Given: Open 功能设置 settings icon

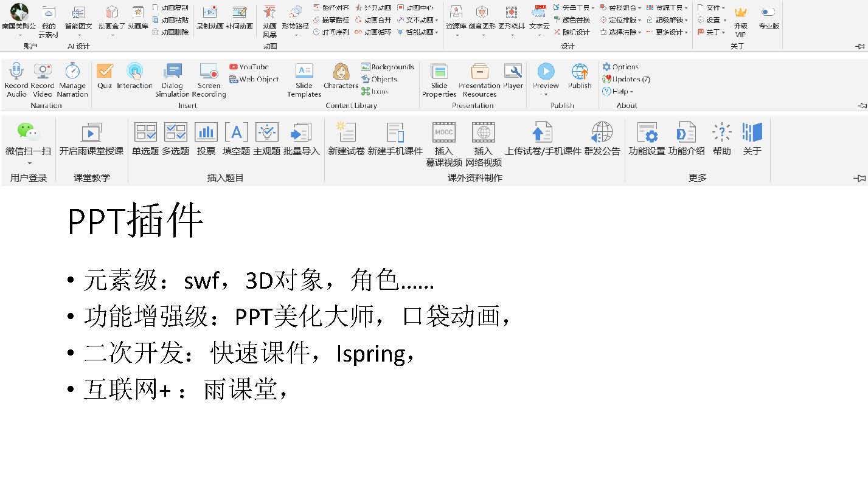Looking at the screenshot, I should click(647, 132).
